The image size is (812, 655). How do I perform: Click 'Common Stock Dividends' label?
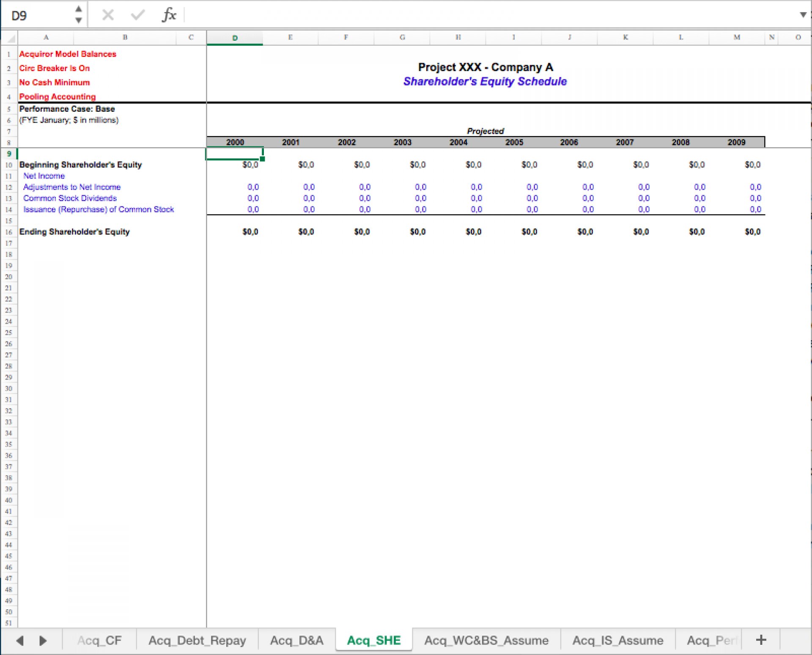coord(70,198)
